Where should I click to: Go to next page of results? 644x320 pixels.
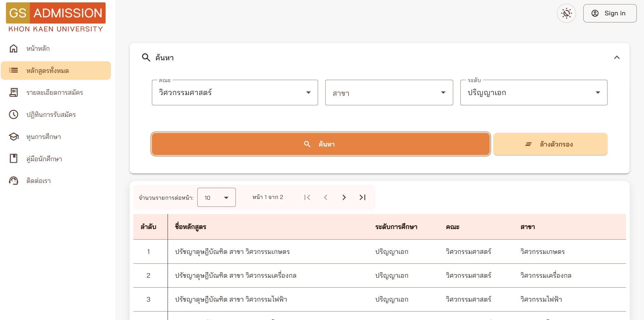[x=344, y=197]
